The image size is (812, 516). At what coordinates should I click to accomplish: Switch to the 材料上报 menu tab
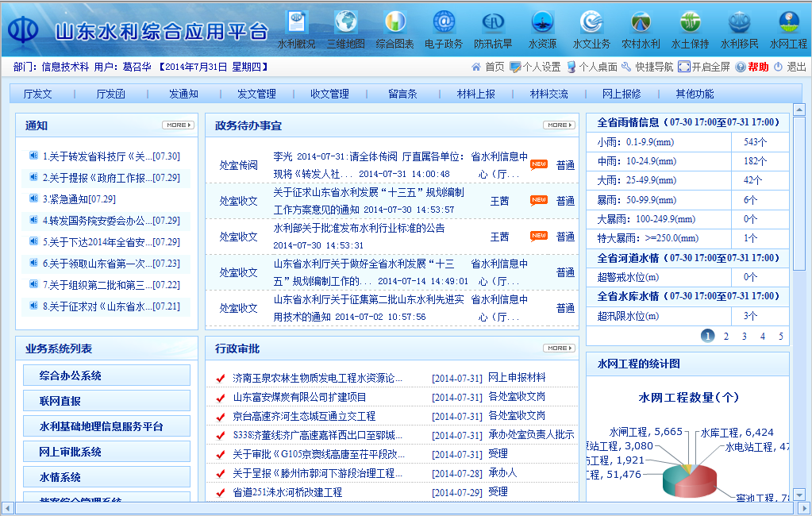(x=475, y=94)
